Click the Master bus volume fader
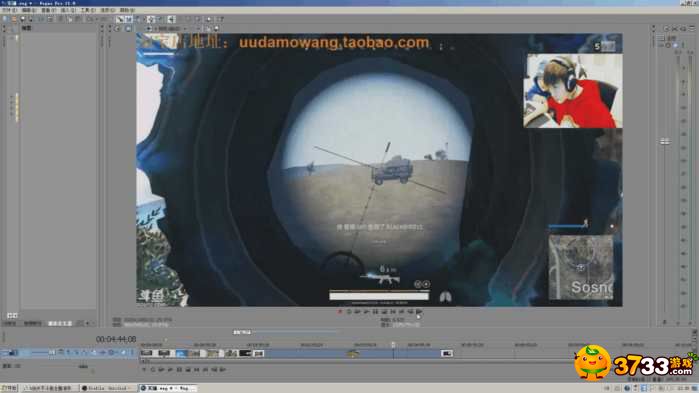 [x=665, y=142]
